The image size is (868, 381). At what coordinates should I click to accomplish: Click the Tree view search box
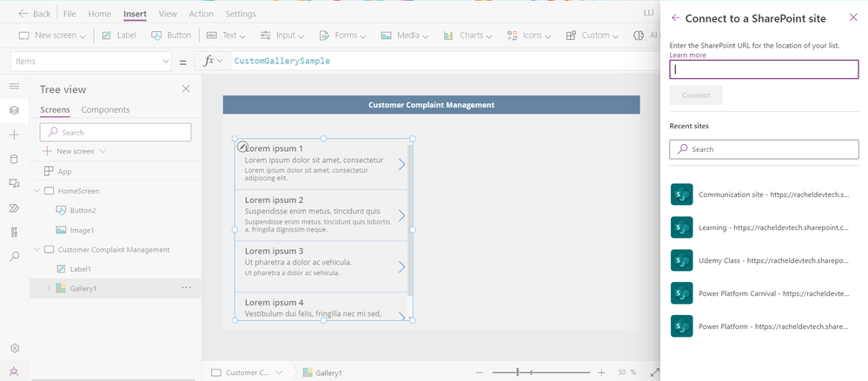(116, 132)
